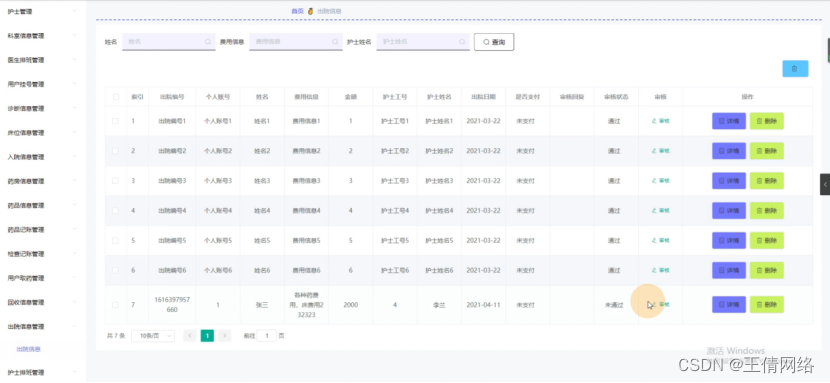This screenshot has height=383, width=830.
Task: Check the box for row 出院编号2
Action: [x=115, y=151]
